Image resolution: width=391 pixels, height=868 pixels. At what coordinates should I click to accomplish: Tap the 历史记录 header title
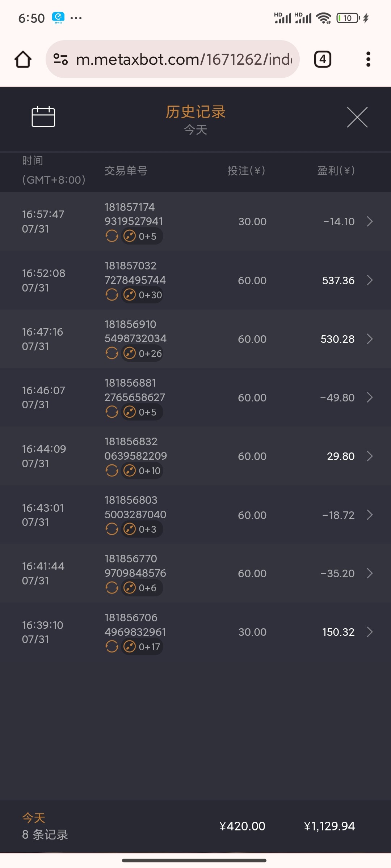[x=195, y=112]
